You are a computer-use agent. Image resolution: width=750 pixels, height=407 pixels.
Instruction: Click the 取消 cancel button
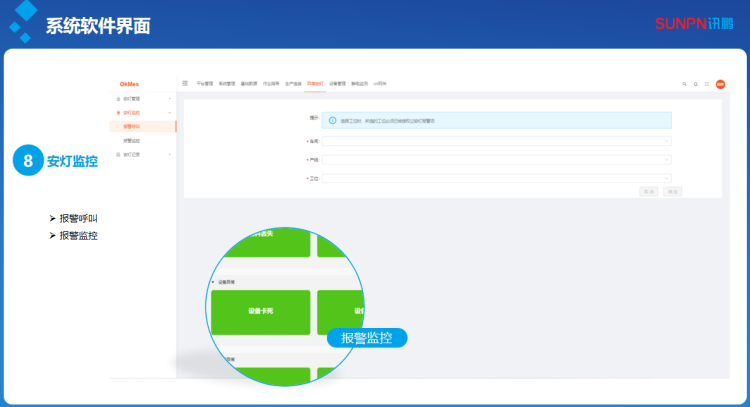click(649, 191)
